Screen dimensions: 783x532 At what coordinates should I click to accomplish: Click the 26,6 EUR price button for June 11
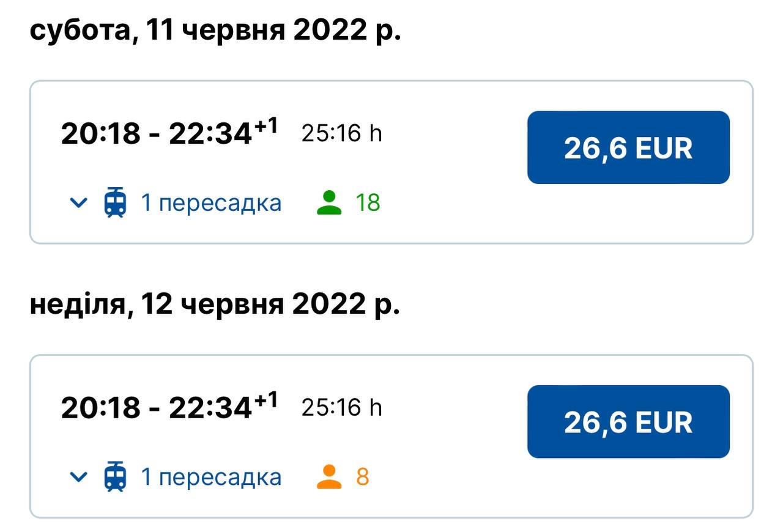click(x=628, y=147)
